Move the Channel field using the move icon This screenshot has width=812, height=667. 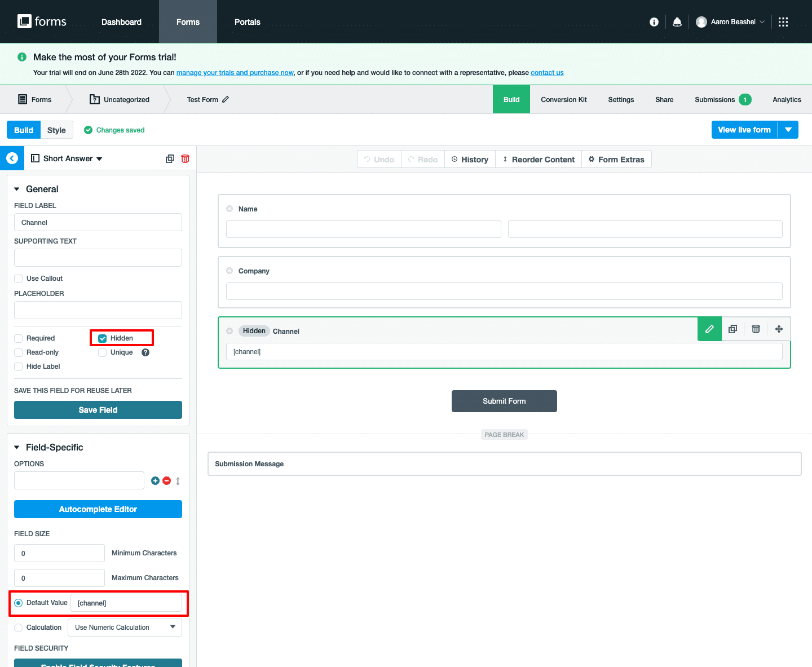coord(779,329)
